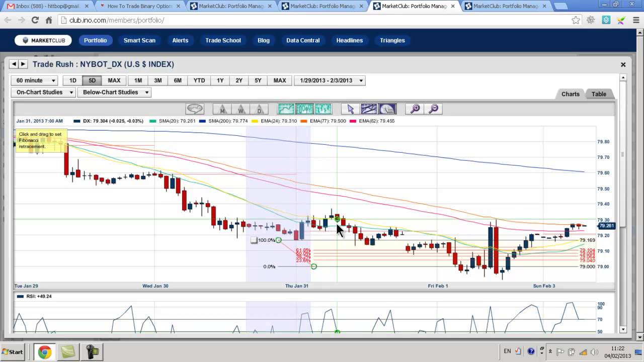644x362 pixels.
Task: Go back in browser history
Action: pyautogui.click(x=8, y=20)
